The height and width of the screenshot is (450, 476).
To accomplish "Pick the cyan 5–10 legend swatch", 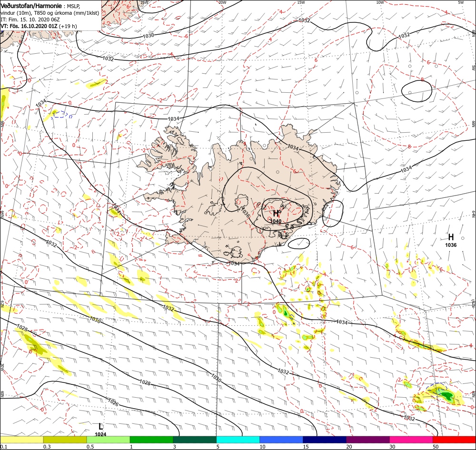I will point(238,440).
